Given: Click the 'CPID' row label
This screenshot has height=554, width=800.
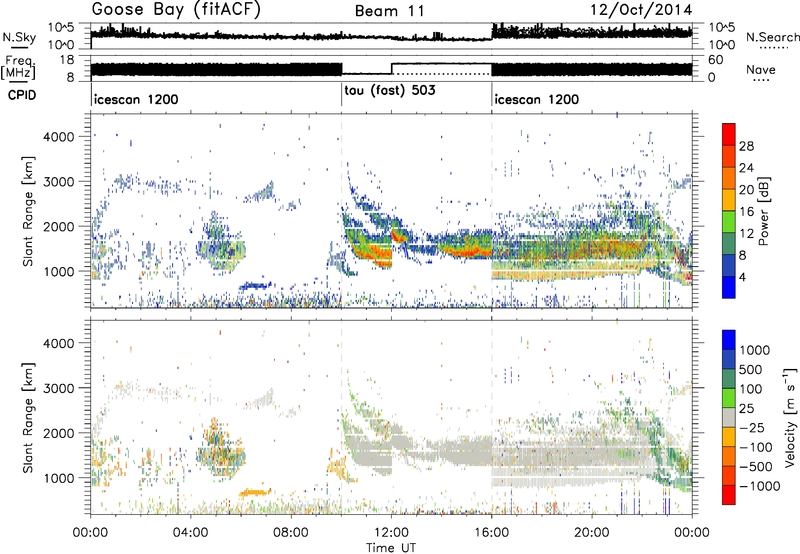Looking at the screenshot, I should pos(22,95).
